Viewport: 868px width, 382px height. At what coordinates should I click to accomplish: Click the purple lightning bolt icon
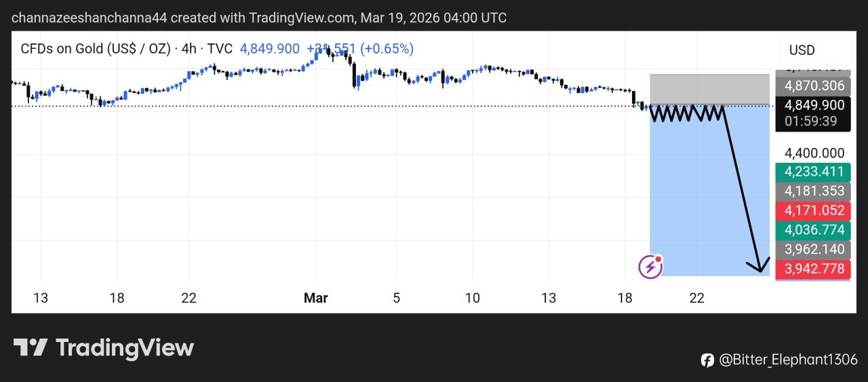(x=650, y=267)
